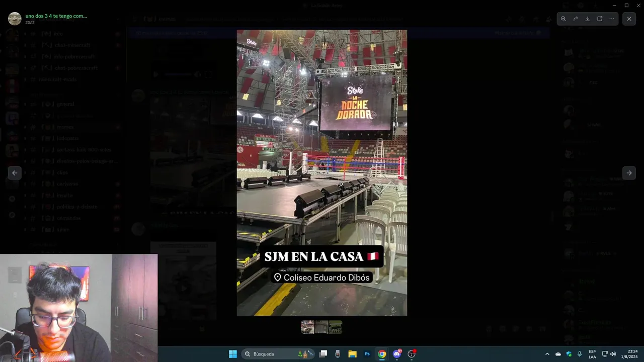Go to the previous image arrow
Viewport: 644px width, 362px height.
point(15,173)
